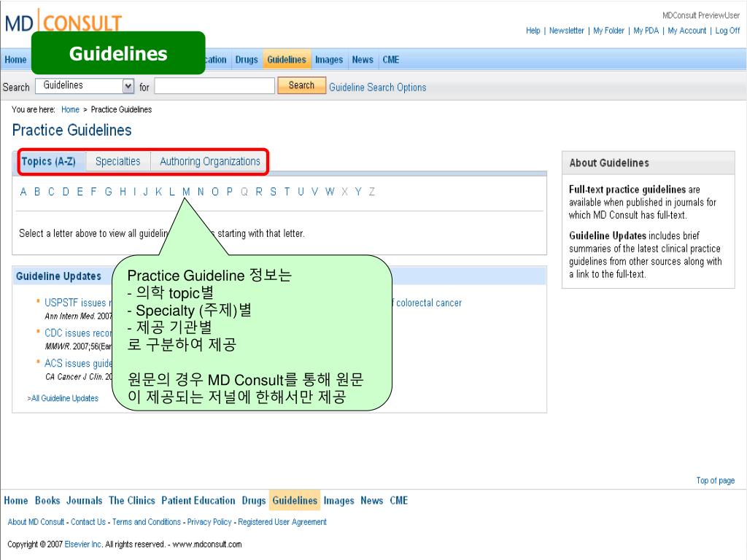Select letter C in the topics index
Image resolution: width=747 pixels, height=560 pixels.
tap(51, 192)
